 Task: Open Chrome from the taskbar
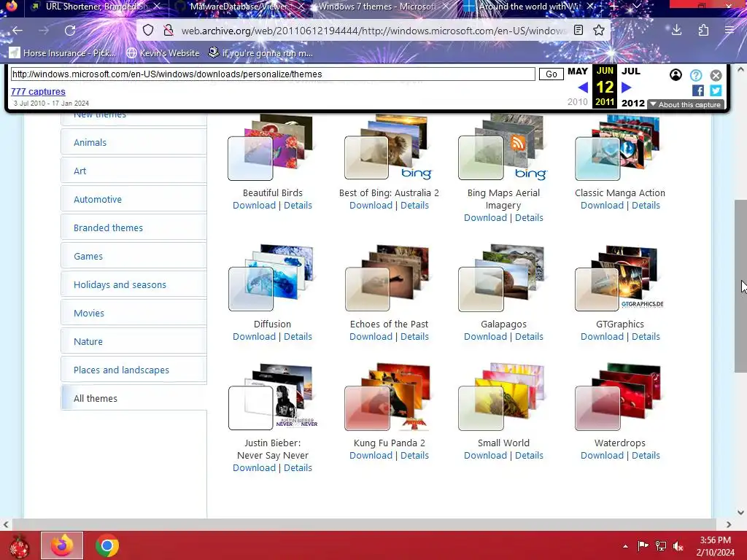[x=107, y=545]
